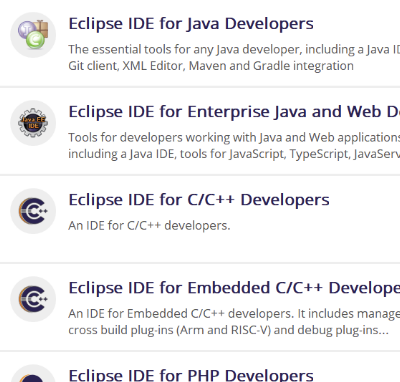The height and width of the screenshot is (382, 400).
Task: Click the C/C++ Developers package icon
Action: (x=33, y=211)
